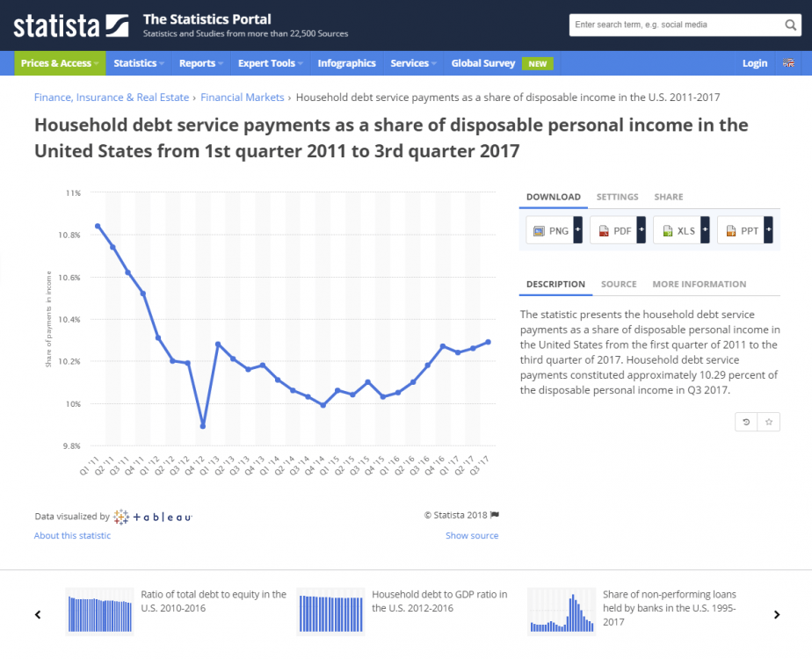Click the language flag icon
Screen dimensions: 812x659
point(788,63)
